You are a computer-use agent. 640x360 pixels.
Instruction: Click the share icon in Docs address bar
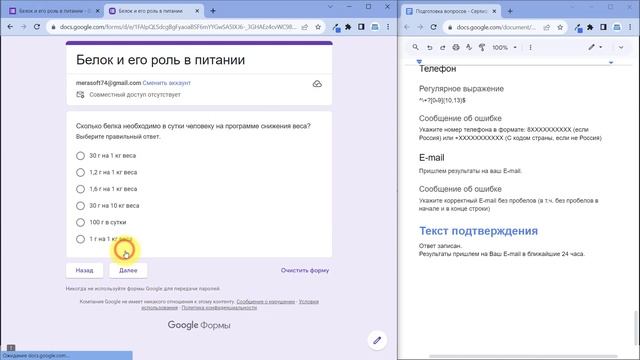[547, 27]
